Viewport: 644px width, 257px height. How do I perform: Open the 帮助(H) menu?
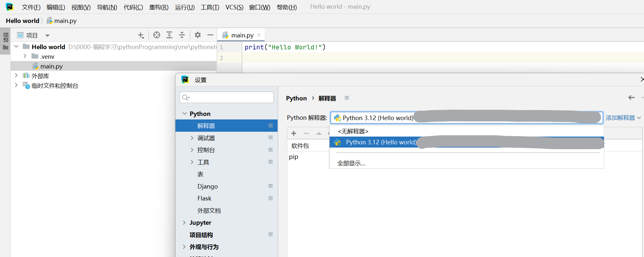pos(287,7)
